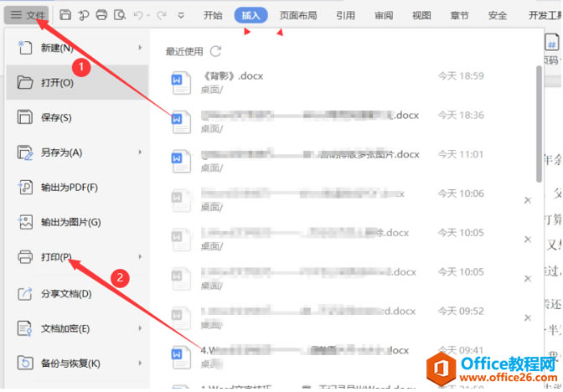The image size is (563, 392).
Task: Select 文档加密(E) menu entry
Action: [77, 328]
